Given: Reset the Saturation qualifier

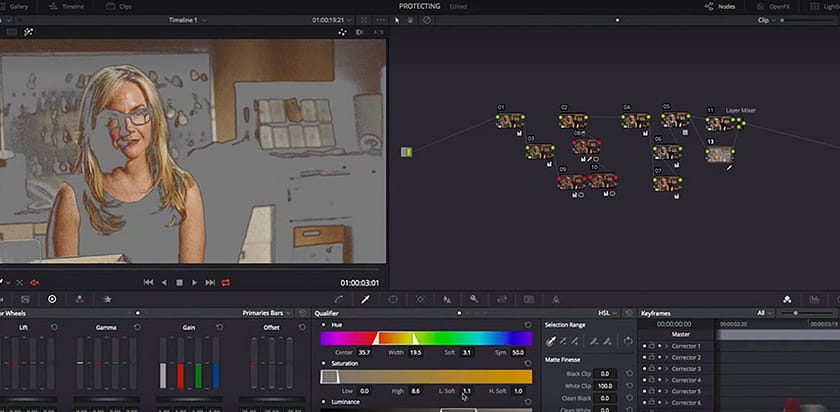Looking at the screenshot, I should point(528,363).
